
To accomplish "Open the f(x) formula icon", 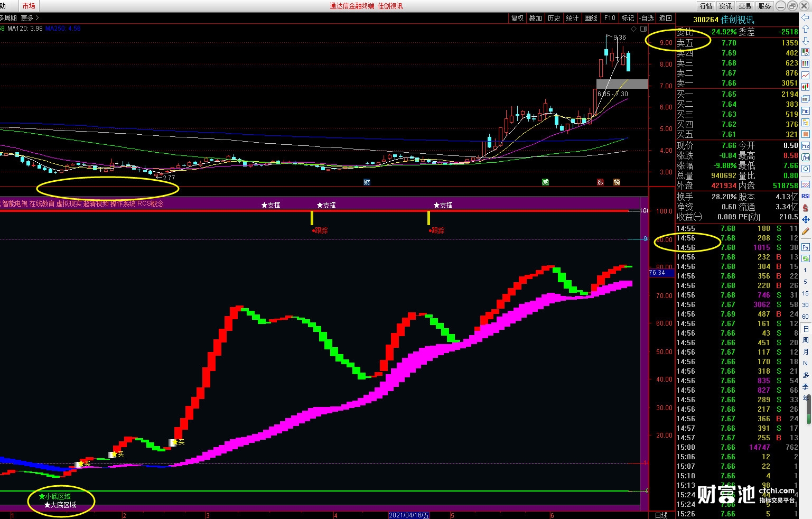I will pos(806,157).
